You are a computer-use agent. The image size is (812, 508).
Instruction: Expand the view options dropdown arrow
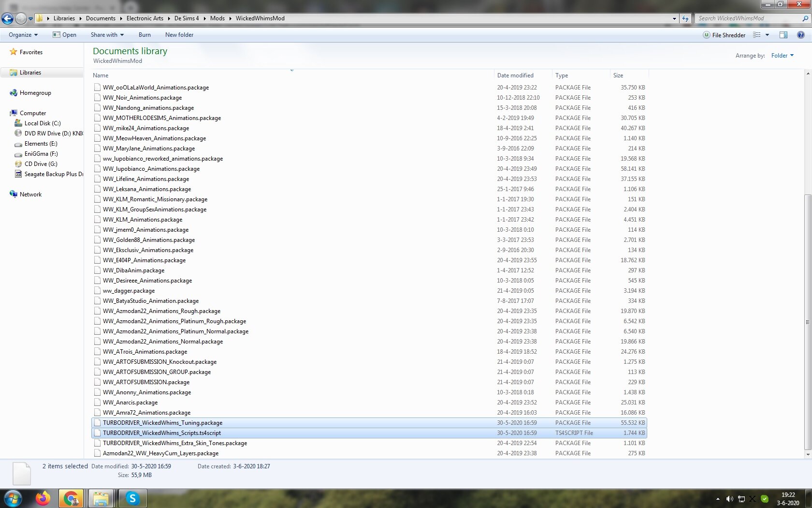767,35
